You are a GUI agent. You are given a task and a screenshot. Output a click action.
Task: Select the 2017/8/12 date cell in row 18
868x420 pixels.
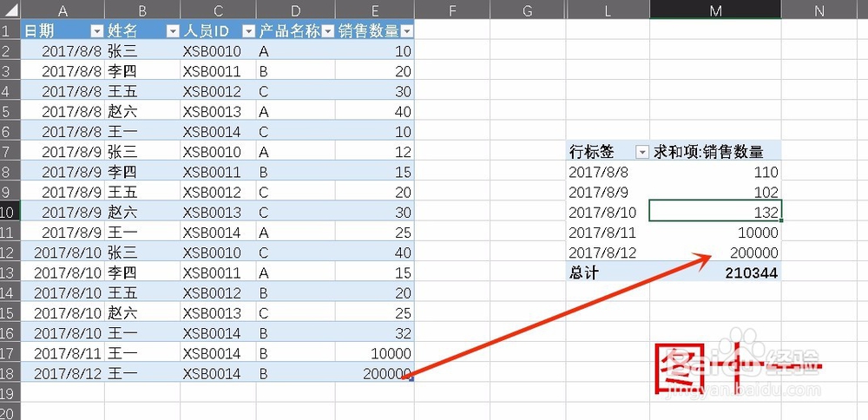pos(62,373)
